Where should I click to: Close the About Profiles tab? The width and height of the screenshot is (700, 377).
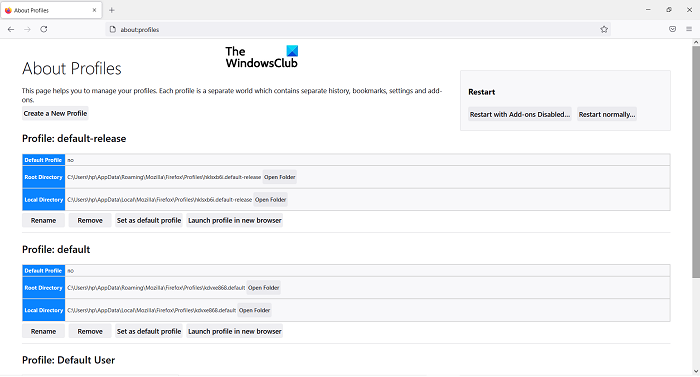[x=94, y=10]
